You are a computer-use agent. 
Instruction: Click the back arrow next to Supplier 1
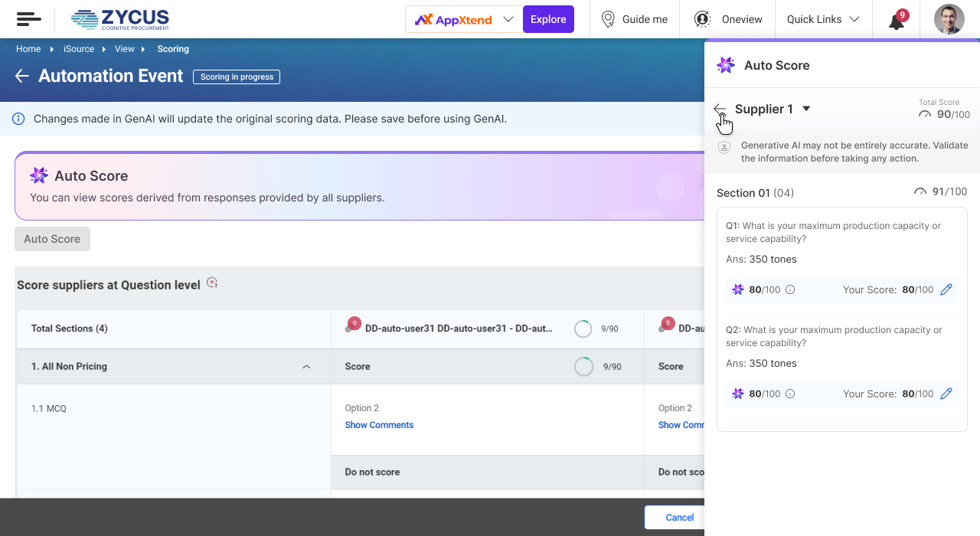pos(720,109)
